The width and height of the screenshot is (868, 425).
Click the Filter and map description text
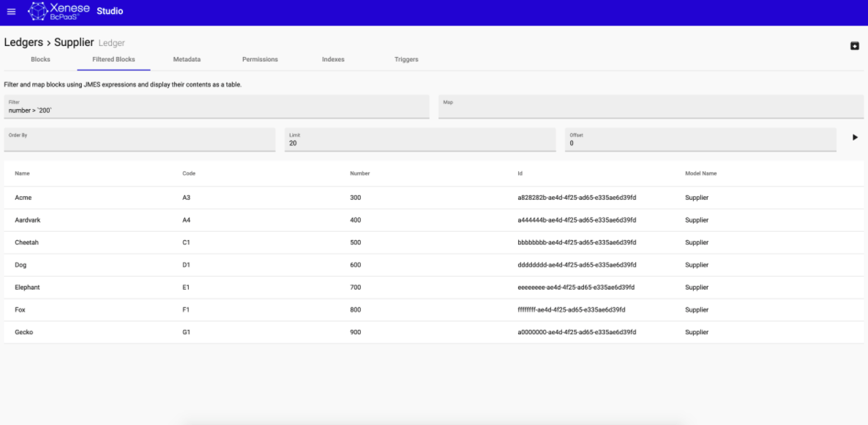[123, 86]
